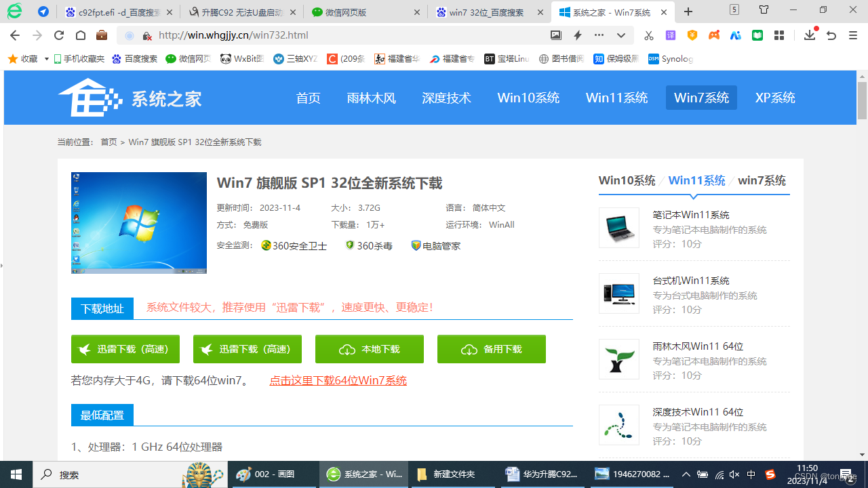Click the 系统之家 site logo

tap(130, 98)
